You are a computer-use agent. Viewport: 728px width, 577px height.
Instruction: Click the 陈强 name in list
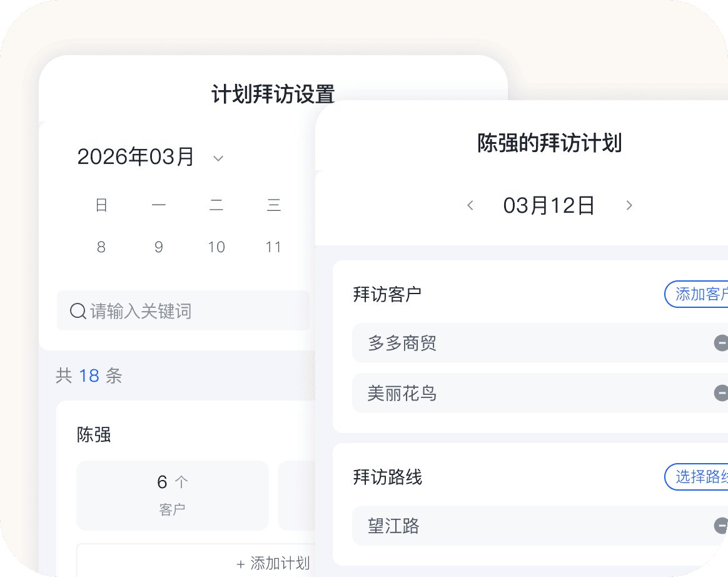pyautogui.click(x=94, y=435)
